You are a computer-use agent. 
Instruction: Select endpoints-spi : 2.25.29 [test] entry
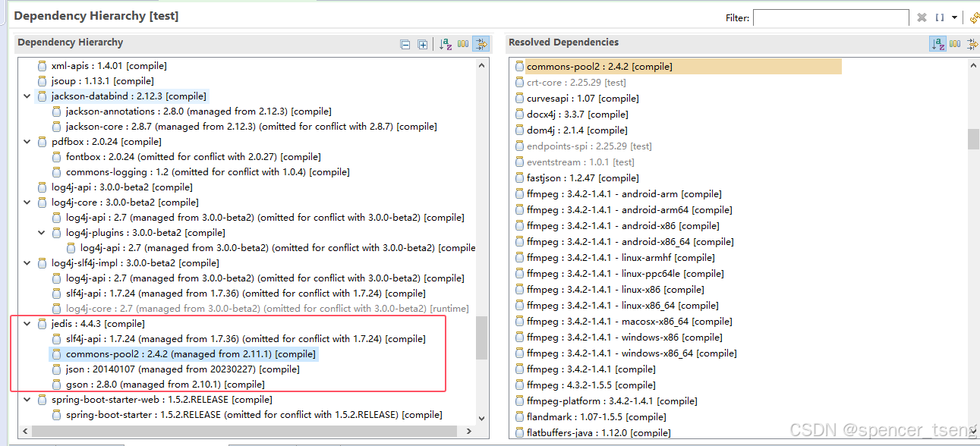589,146
